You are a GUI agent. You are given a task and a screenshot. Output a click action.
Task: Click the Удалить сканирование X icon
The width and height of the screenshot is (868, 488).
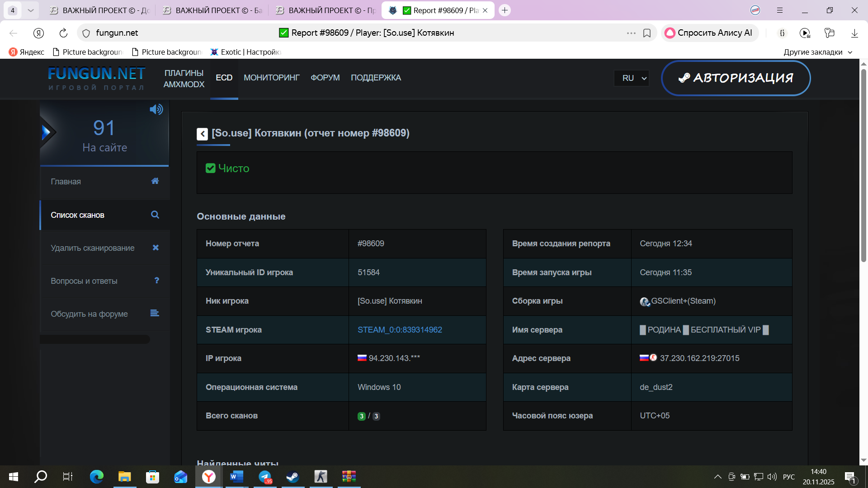click(x=156, y=248)
